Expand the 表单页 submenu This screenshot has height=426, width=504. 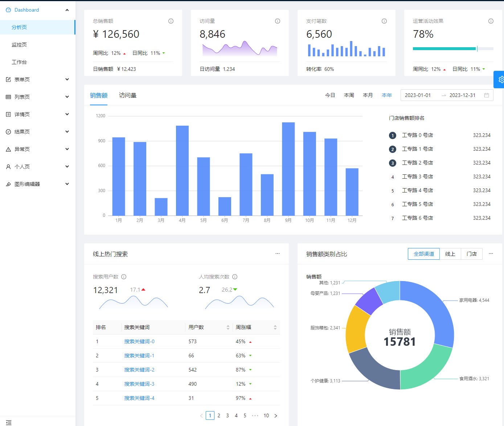pyautogui.click(x=67, y=80)
